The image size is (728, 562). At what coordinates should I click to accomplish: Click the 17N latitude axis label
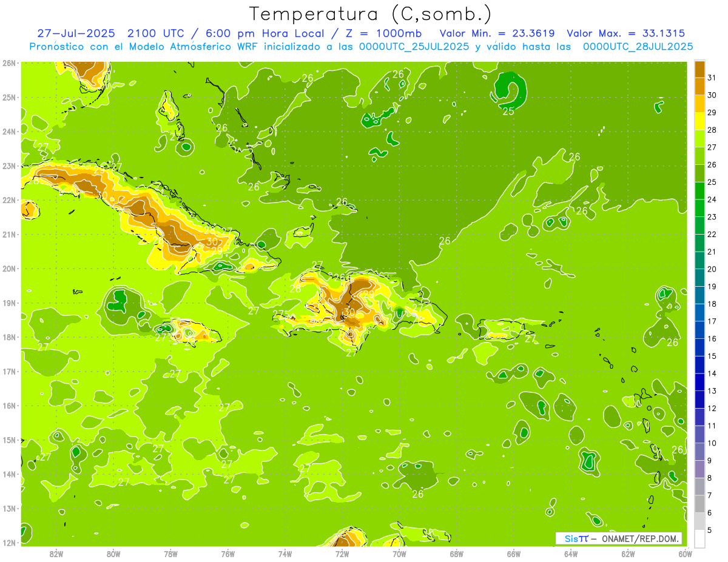(x=9, y=371)
